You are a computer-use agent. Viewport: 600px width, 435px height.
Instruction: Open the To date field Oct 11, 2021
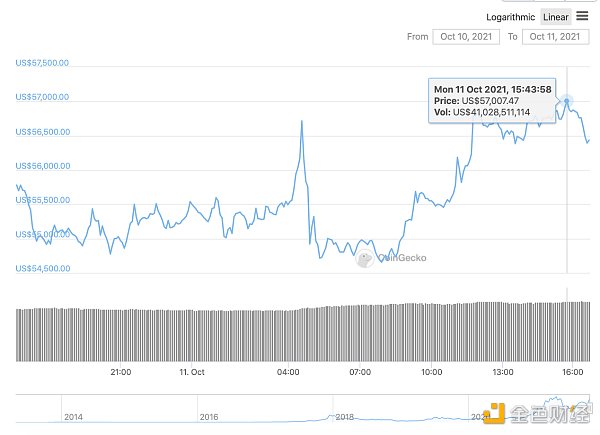point(554,37)
